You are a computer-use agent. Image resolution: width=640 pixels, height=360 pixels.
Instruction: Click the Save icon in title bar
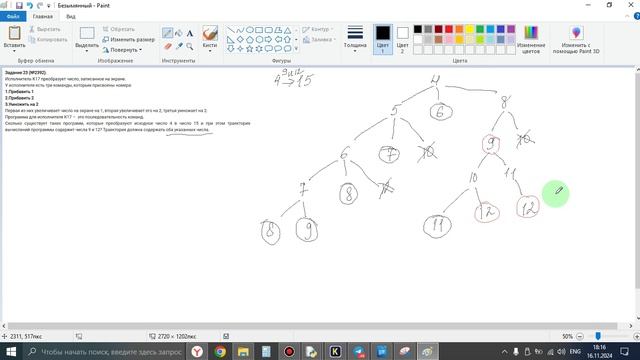tap(19, 6)
